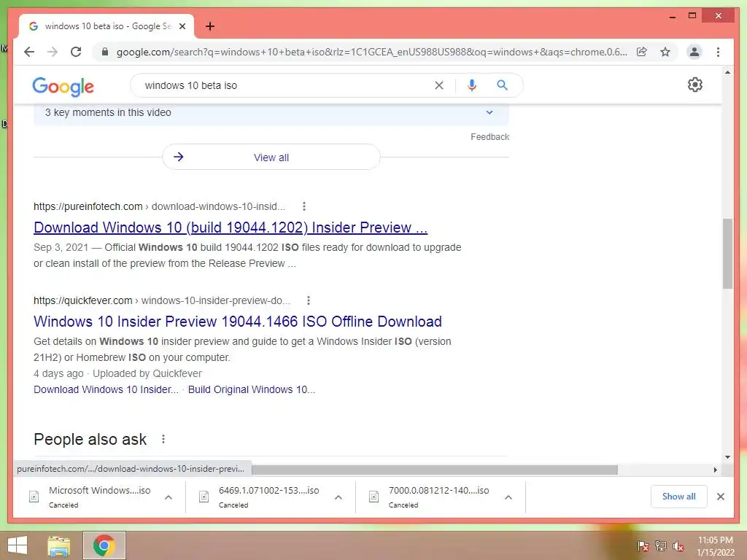
Task: Click the scroll down arrow
Action: pos(727,457)
